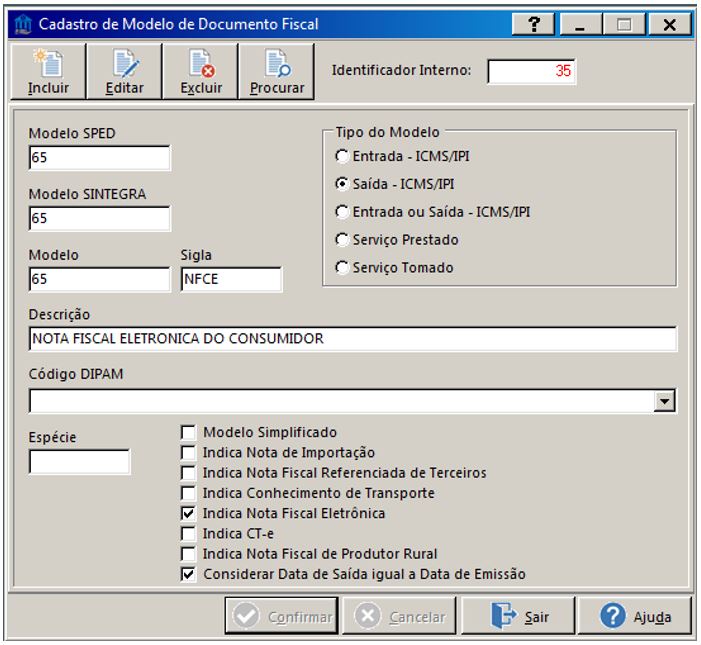Minimize the Cadastro de Modelo window
Screen dimensions: 701x645
[x=580, y=24]
